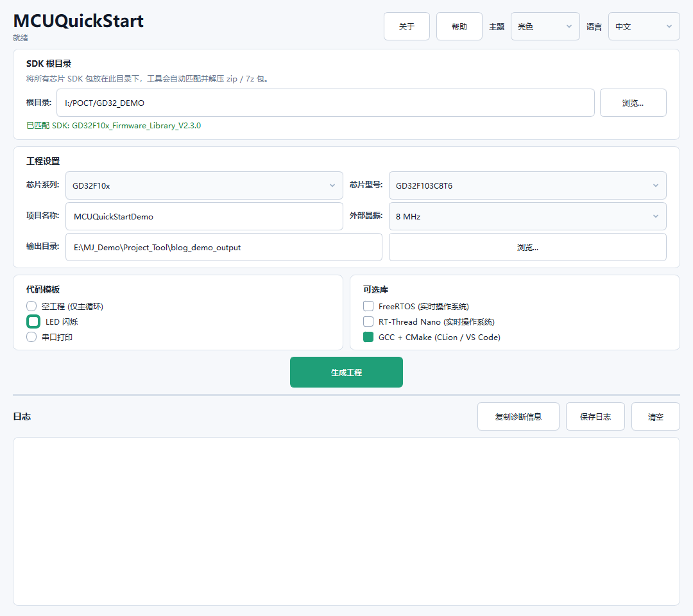The width and height of the screenshot is (693, 616).
Task: Enable the FreeRTOS library checkbox
Action: 368,306
